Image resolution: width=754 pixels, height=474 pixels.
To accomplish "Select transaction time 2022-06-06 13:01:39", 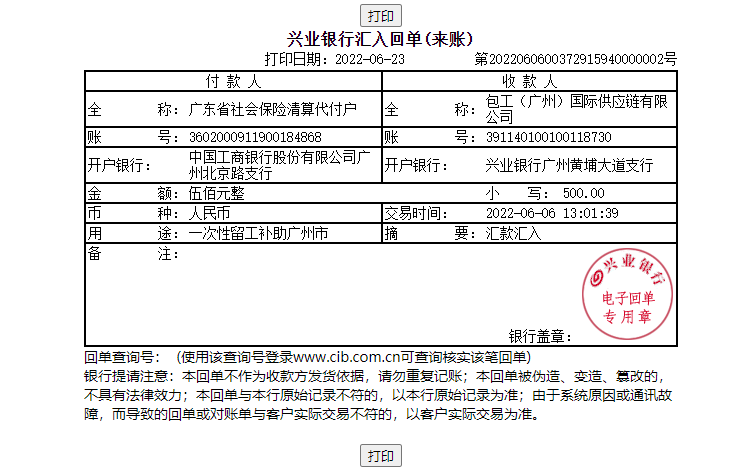I will click(x=552, y=213).
